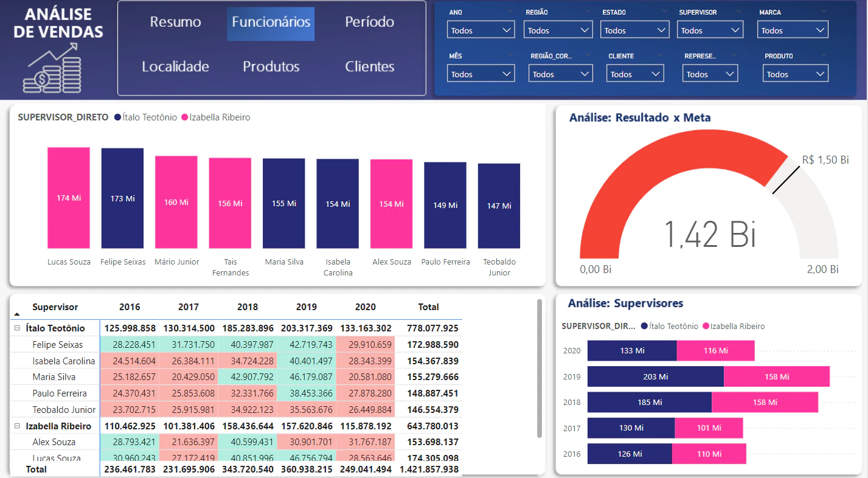Screen dimensions: 868x478
Task: Open the Clientes page
Action: coord(370,67)
